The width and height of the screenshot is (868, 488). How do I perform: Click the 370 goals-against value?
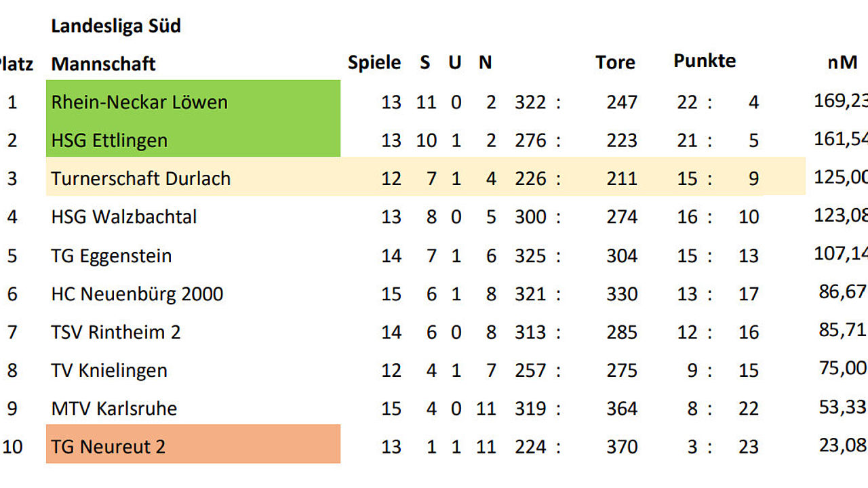pyautogui.click(x=622, y=447)
